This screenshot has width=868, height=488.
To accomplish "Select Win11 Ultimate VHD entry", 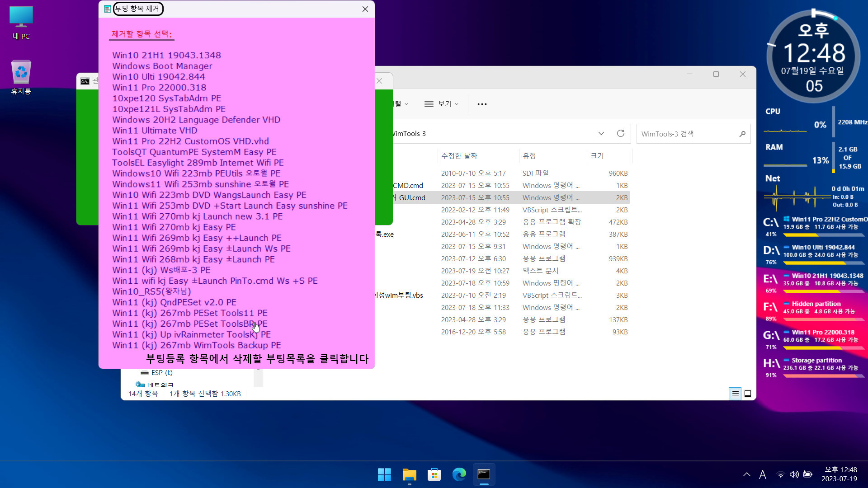I will pos(155,131).
